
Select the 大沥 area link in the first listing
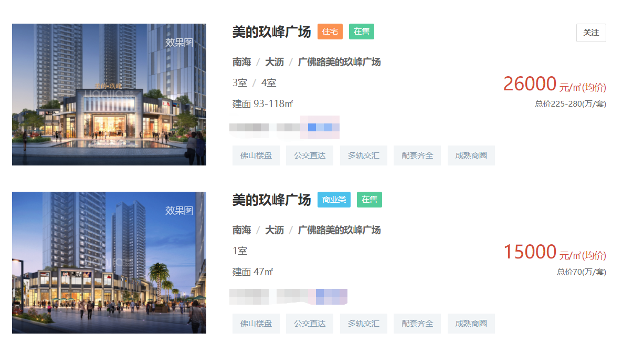(275, 62)
